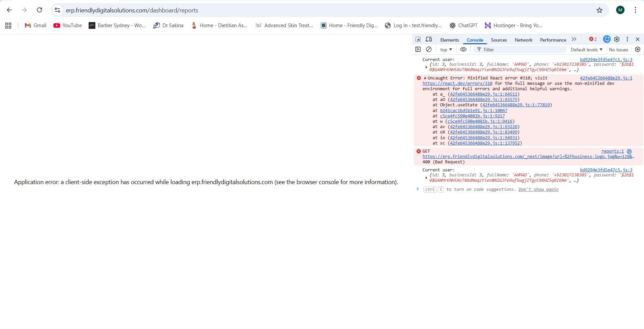Screen dimensions: 644x329
Task: Switch to the Network tab
Action: click(x=523, y=40)
